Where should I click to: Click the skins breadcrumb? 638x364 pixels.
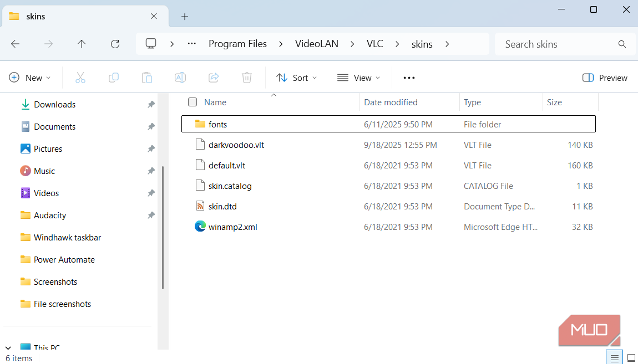(x=422, y=44)
